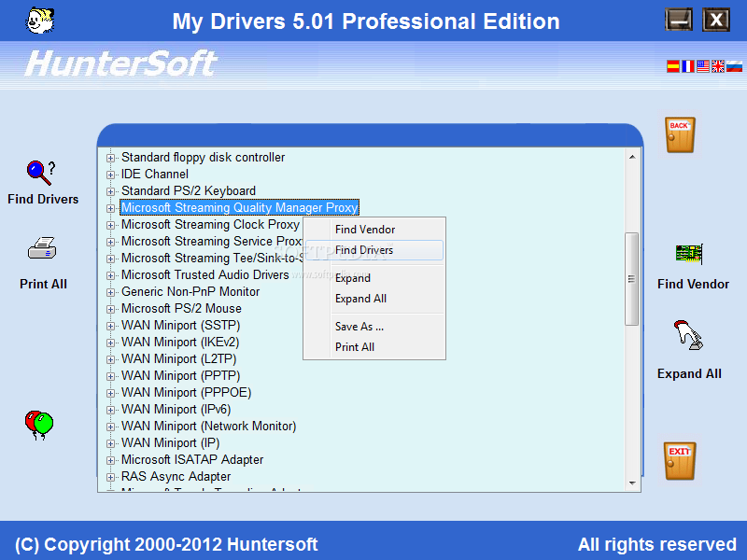Click the Find Drivers label on left
The image size is (747, 560).
43,199
